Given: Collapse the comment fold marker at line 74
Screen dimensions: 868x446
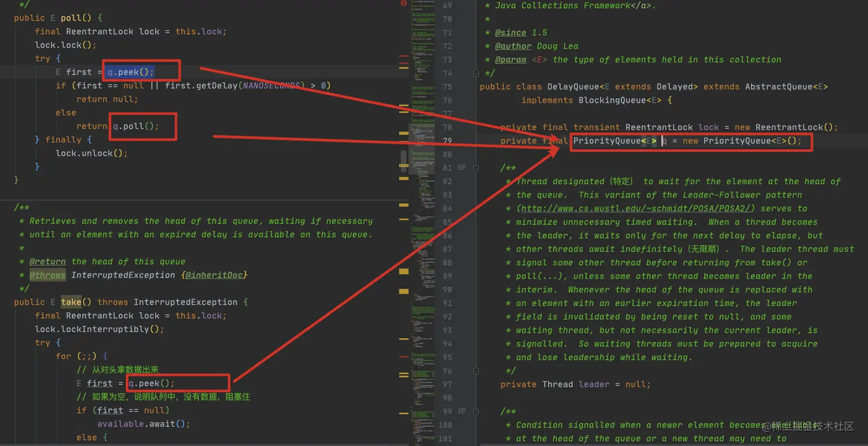Looking at the screenshot, I should coord(475,73).
